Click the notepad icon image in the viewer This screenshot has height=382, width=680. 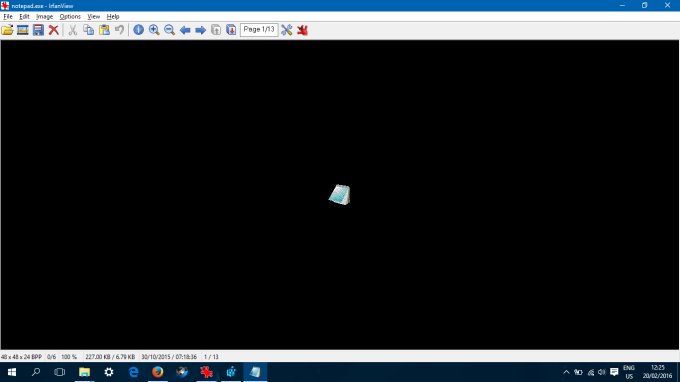click(340, 195)
